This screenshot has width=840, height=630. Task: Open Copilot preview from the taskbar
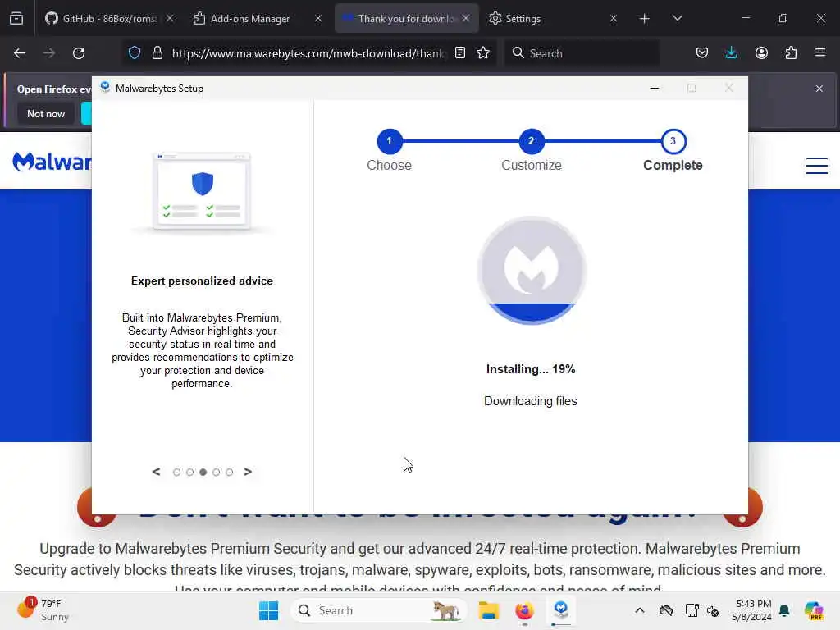click(814, 610)
